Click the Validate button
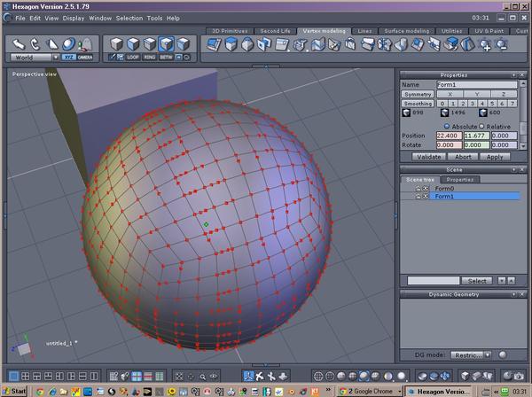 click(428, 157)
